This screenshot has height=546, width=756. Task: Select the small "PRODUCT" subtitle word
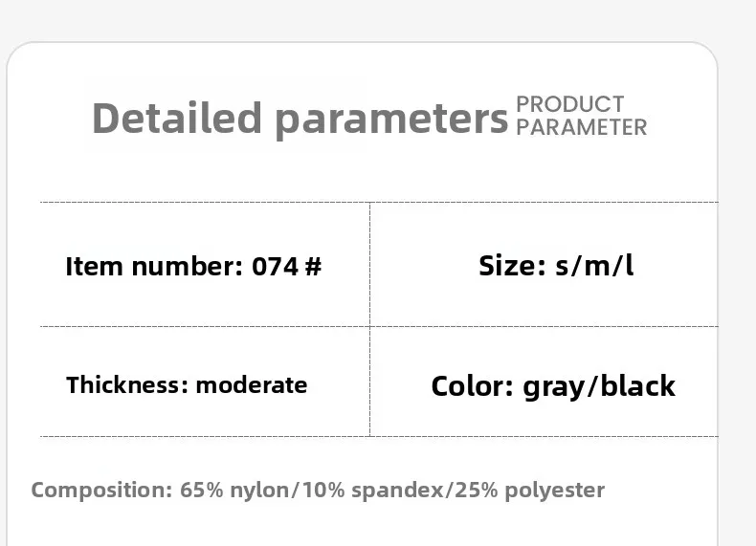[x=570, y=104]
